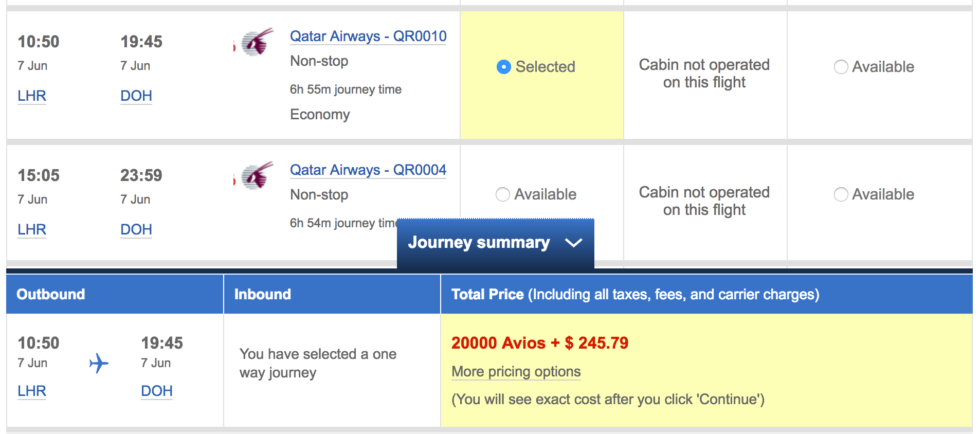Click LHR airport link for the 10:50 flight
The image size is (980, 434).
32,96
